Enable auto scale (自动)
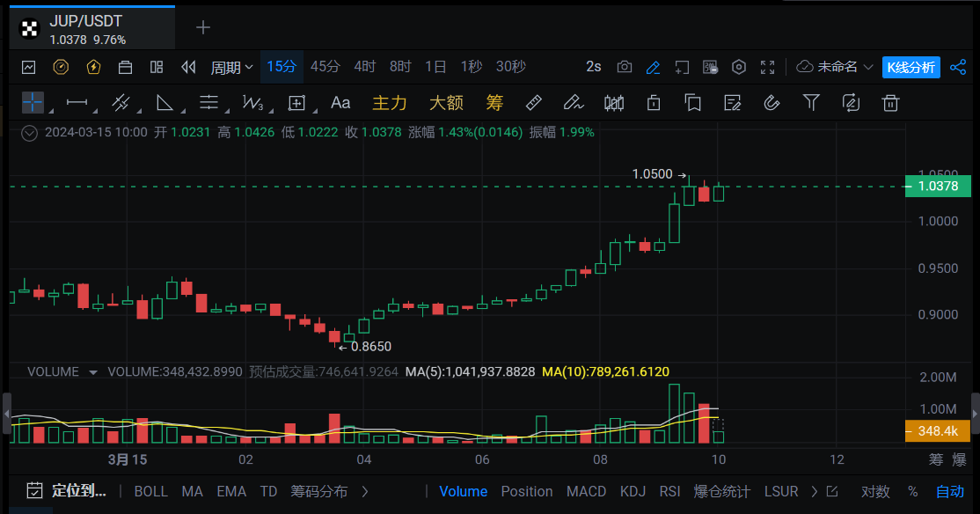The width and height of the screenshot is (980, 514). pyautogui.click(x=949, y=491)
